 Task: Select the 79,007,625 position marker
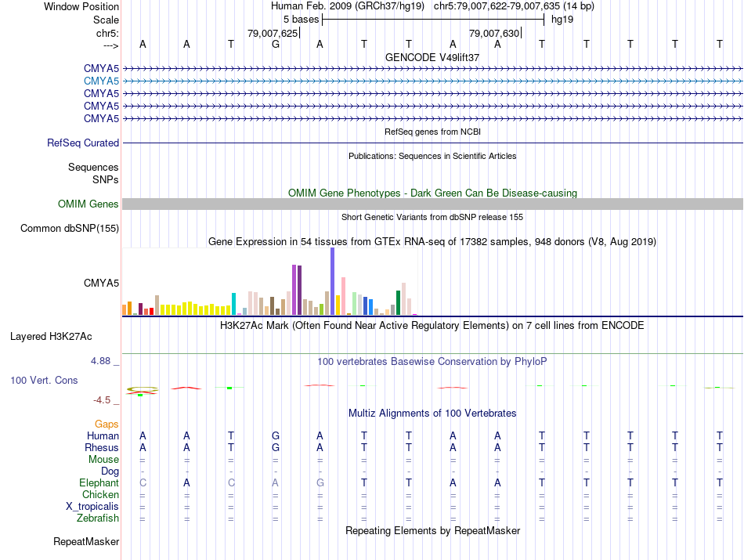tap(274, 33)
